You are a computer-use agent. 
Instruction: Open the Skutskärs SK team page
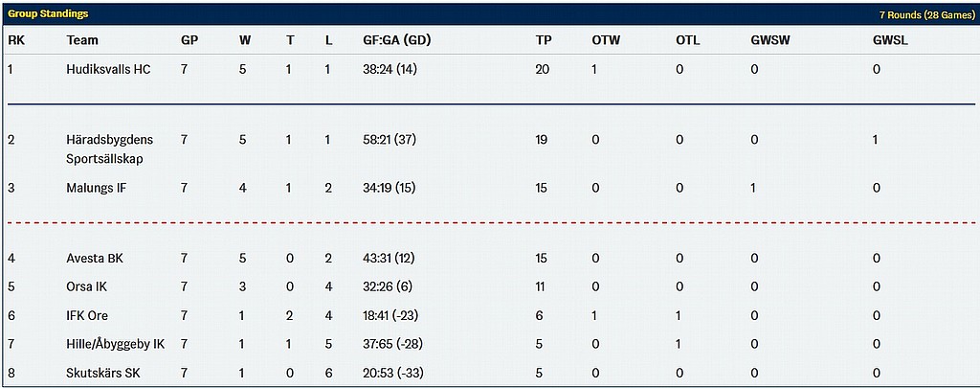point(103,373)
